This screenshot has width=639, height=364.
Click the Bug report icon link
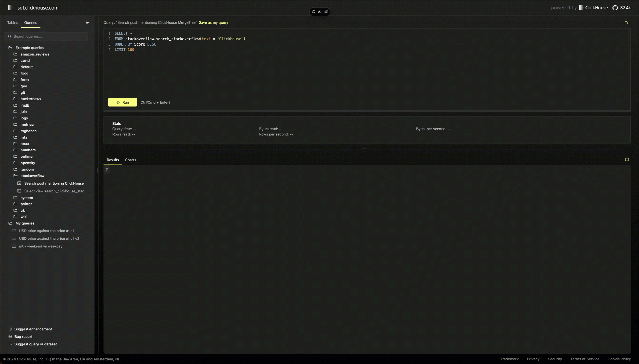tap(10, 336)
